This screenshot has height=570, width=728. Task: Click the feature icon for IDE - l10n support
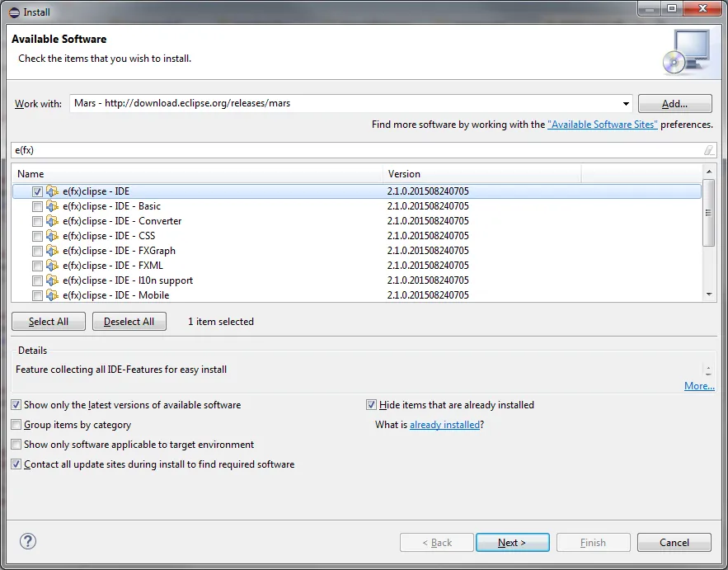52,280
